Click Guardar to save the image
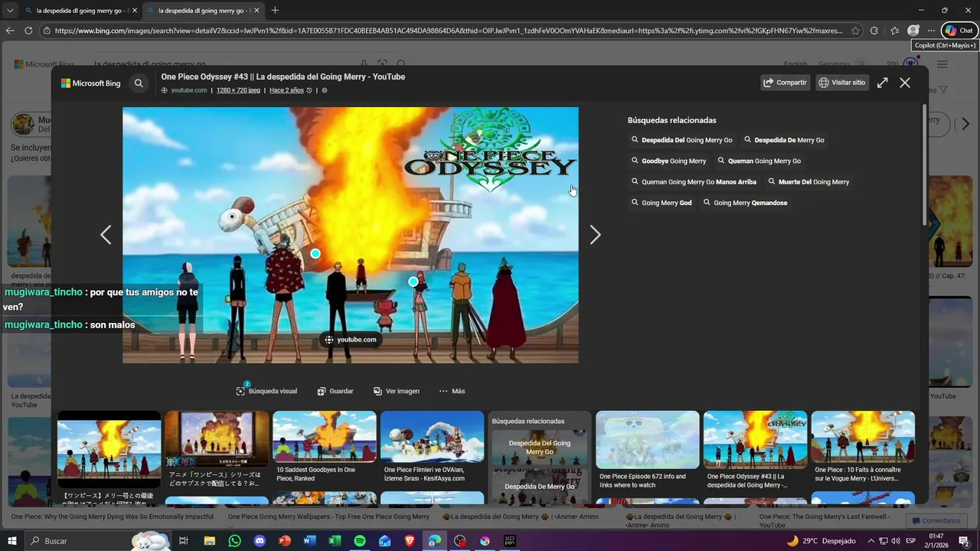 click(335, 391)
